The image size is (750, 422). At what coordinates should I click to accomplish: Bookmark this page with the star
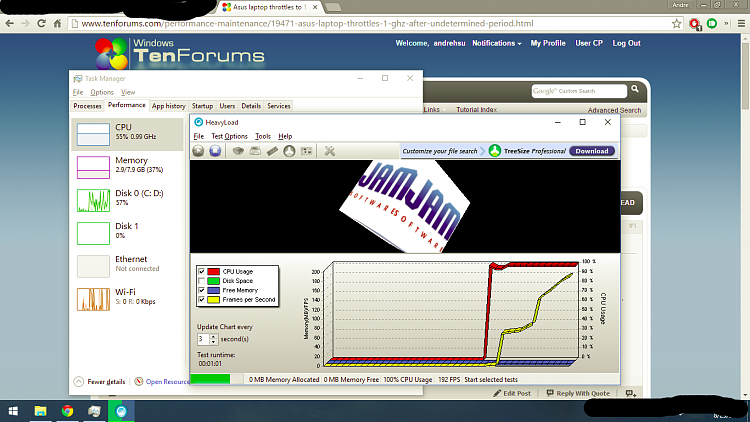[x=676, y=23]
